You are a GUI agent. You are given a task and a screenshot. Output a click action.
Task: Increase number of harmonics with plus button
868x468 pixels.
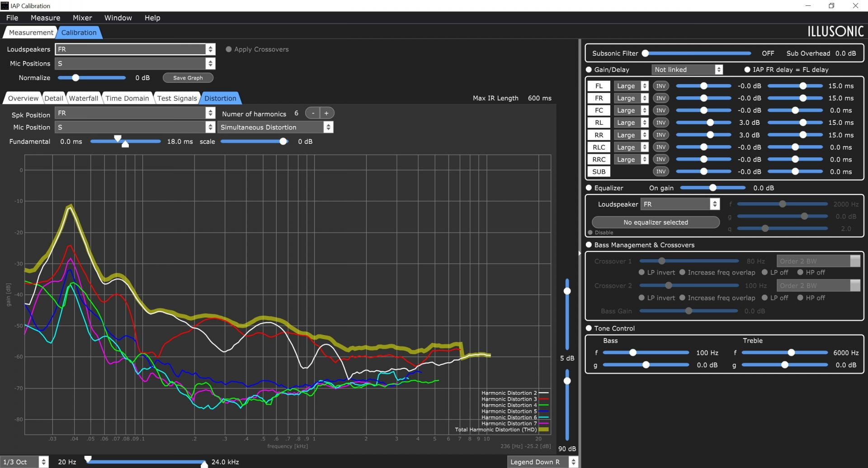(326, 113)
